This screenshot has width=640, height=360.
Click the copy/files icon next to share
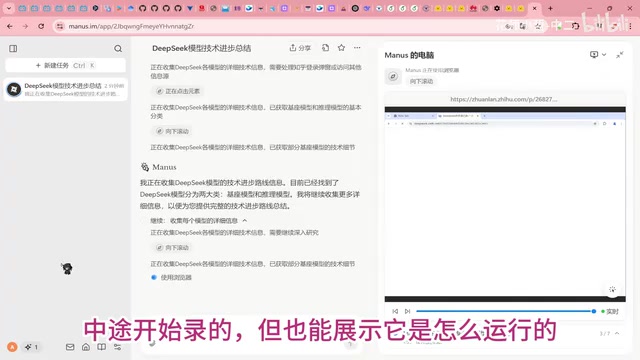(325, 48)
